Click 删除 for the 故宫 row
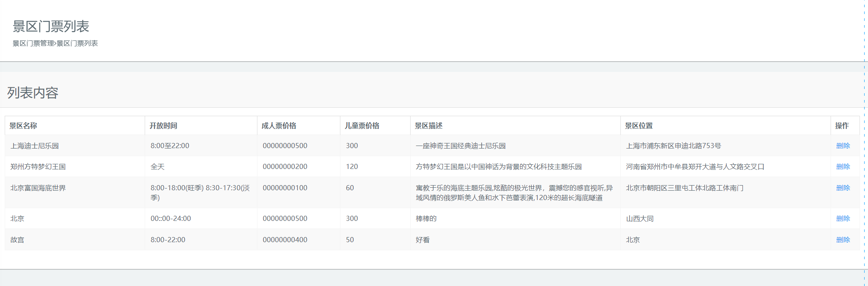 click(843, 240)
